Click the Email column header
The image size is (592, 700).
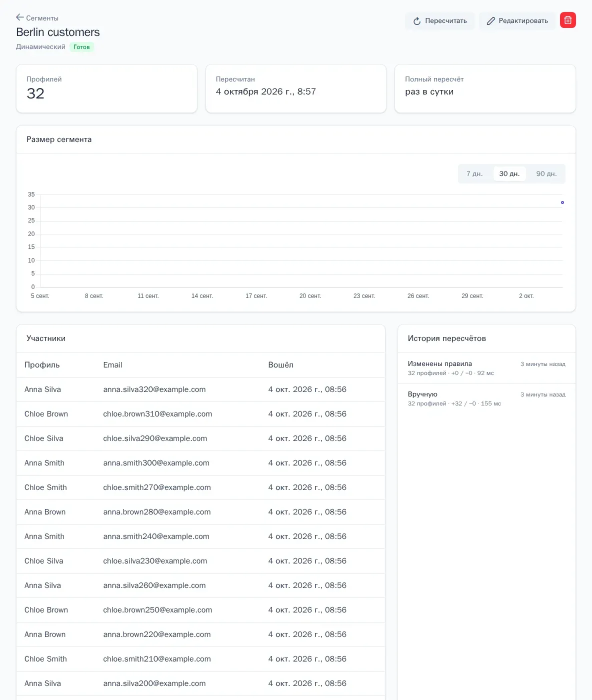pyautogui.click(x=112, y=365)
